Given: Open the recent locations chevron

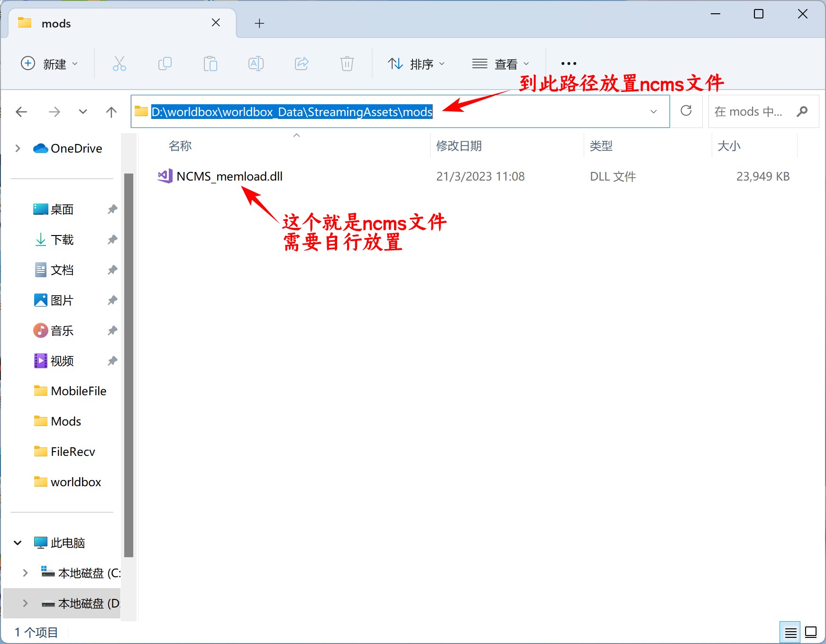Looking at the screenshot, I should point(83,112).
